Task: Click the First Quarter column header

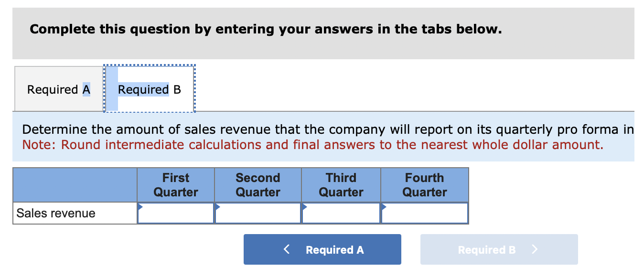Action: pos(176,184)
